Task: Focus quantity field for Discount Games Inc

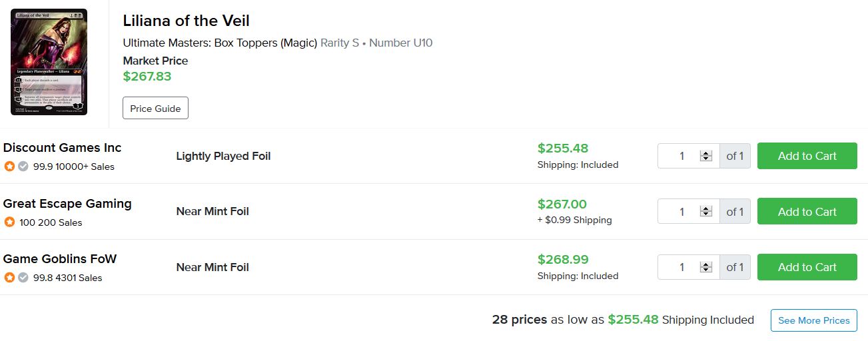Action: pyautogui.click(x=681, y=156)
